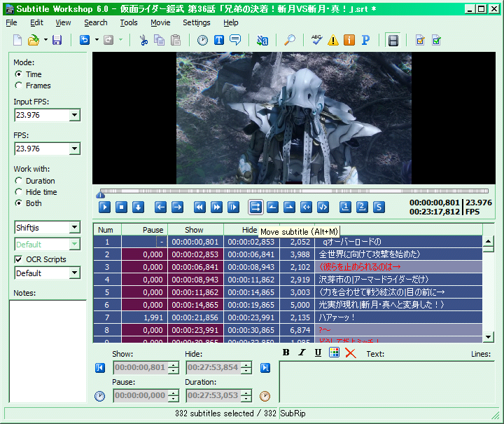Open the OCR Scripts Default dropdown
The height and width of the screenshot is (424, 504).
75,273
